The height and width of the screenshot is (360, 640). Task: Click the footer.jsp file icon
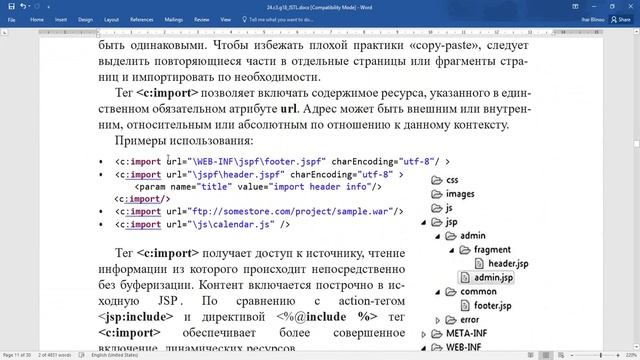pyautogui.click(x=465, y=305)
